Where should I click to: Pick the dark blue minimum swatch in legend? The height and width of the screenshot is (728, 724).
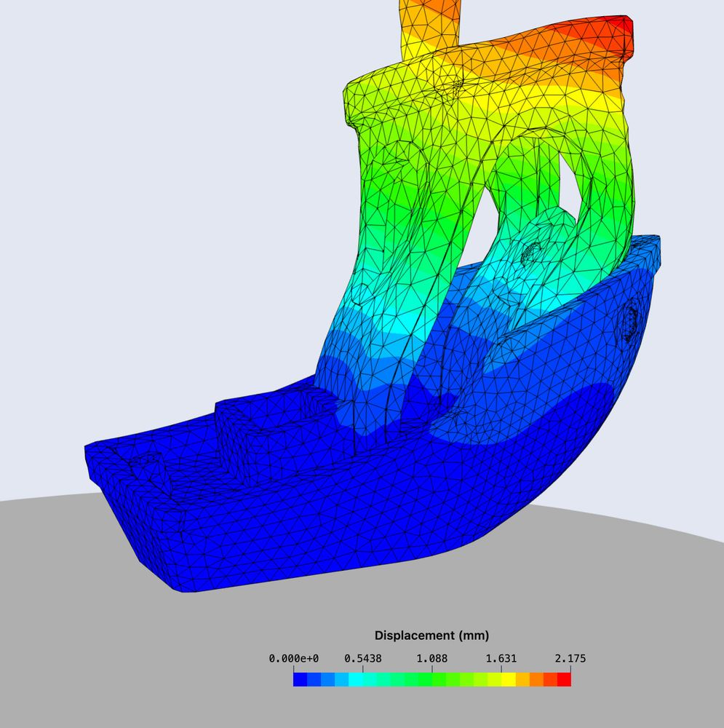(300, 680)
